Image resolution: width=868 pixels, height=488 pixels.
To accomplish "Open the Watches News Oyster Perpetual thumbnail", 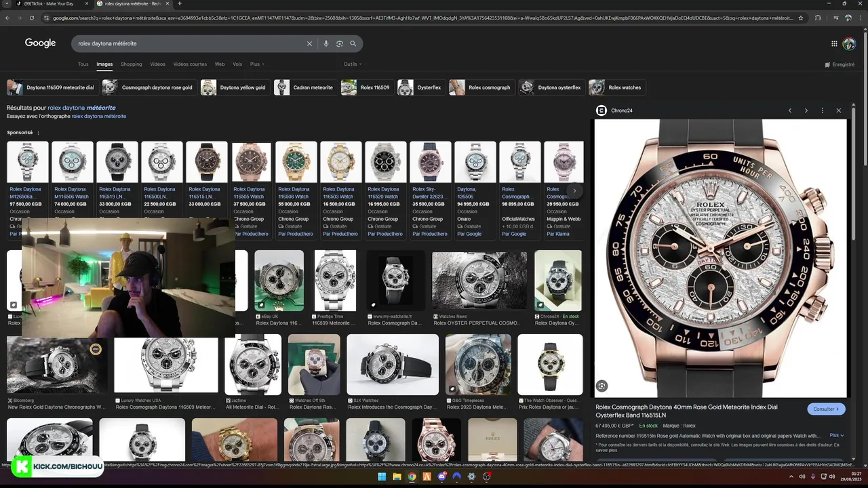I will click(479, 281).
